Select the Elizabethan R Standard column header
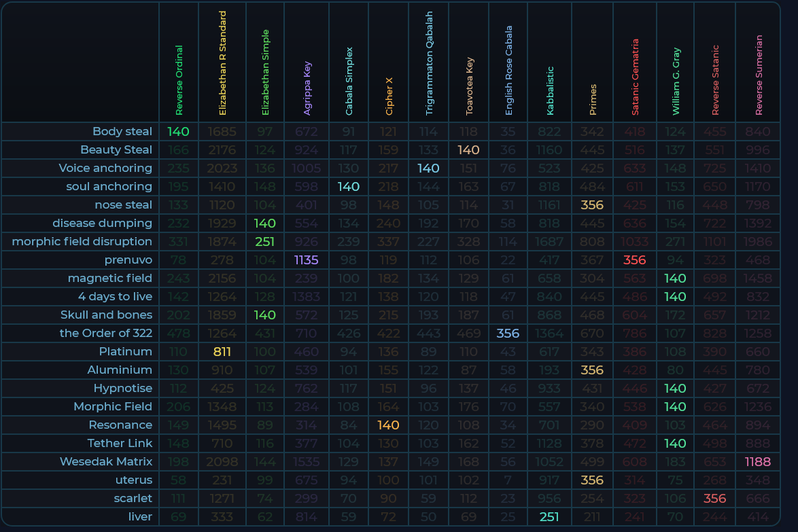The height and width of the screenshot is (532, 798). 222,63
